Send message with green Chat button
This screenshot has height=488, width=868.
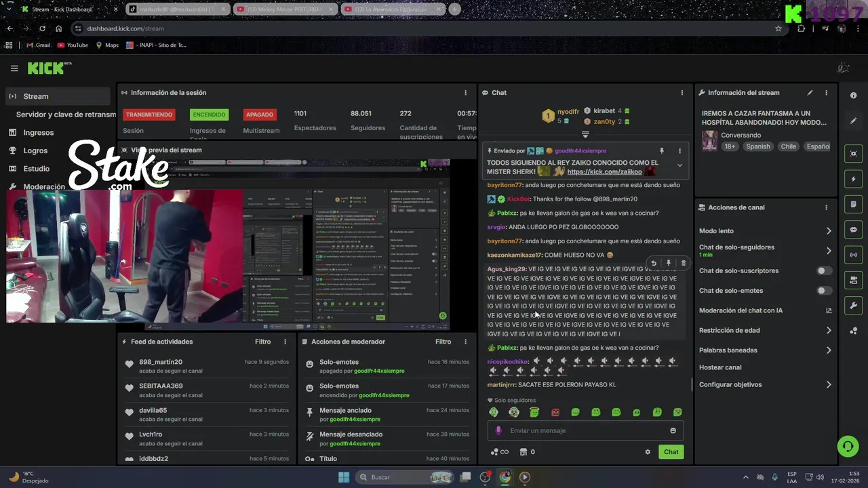point(671,452)
